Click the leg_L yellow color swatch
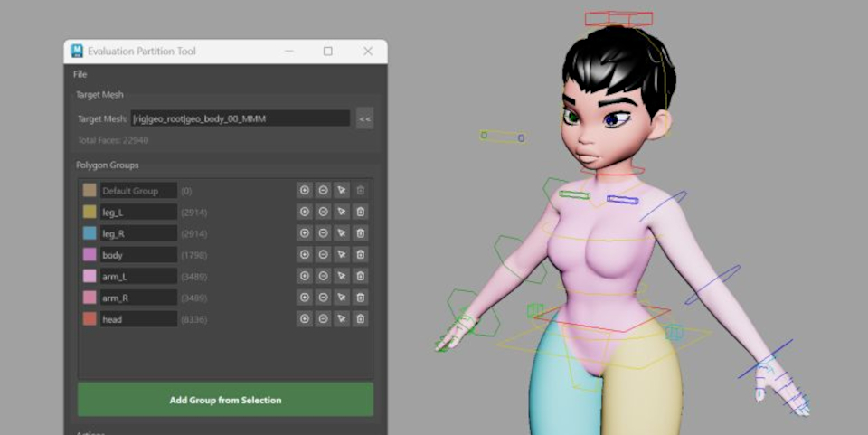Image resolution: width=868 pixels, height=435 pixels. (90, 212)
